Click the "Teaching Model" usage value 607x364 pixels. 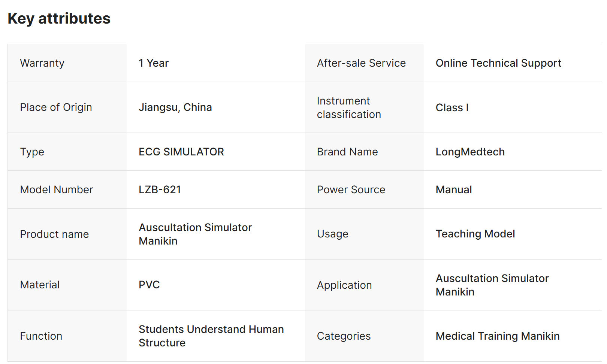point(475,234)
